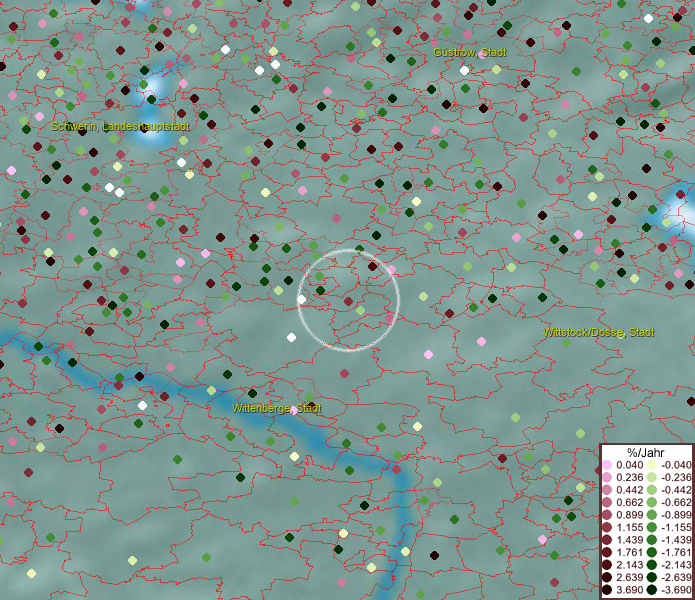Click the legend value 1.761
The height and width of the screenshot is (600, 695).
coord(629,553)
